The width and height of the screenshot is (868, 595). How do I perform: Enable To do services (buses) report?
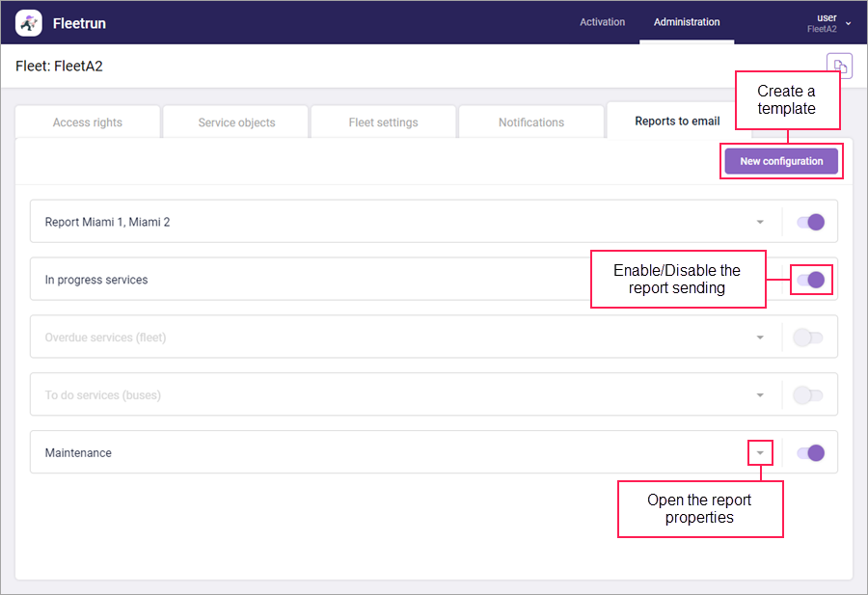808,395
